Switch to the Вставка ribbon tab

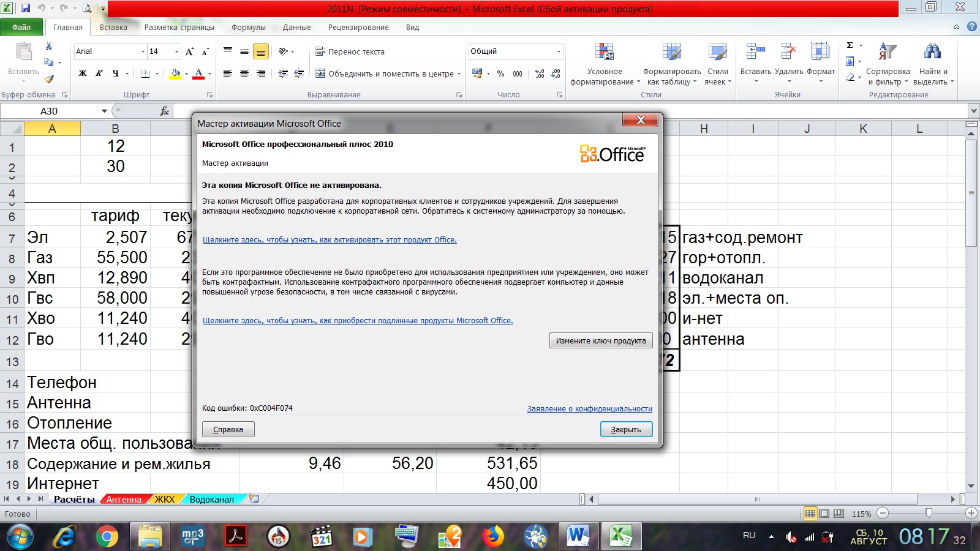[113, 27]
